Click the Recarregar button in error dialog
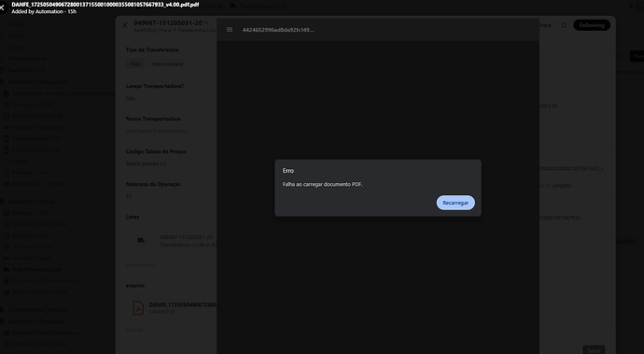This screenshot has width=644, height=354. click(455, 203)
